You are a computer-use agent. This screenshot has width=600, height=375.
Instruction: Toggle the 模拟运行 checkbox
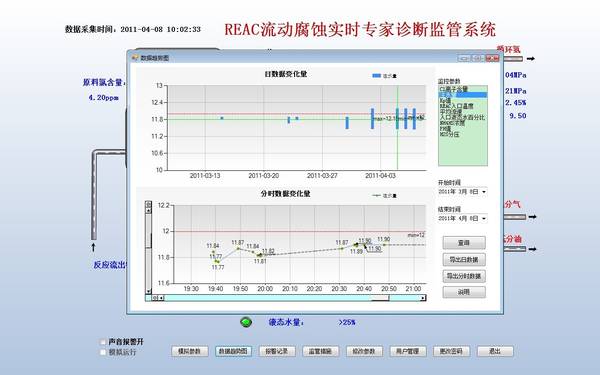(x=103, y=352)
